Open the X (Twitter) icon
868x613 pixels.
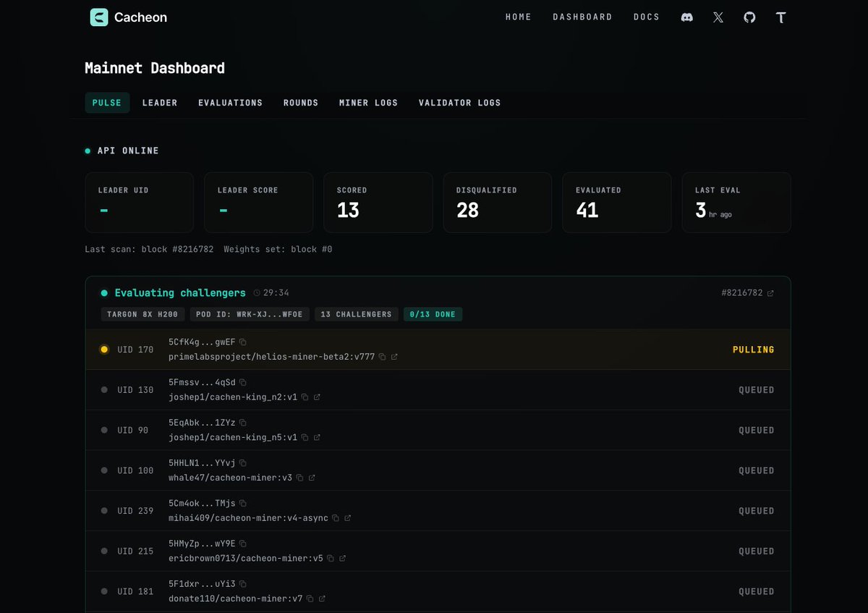click(x=718, y=17)
